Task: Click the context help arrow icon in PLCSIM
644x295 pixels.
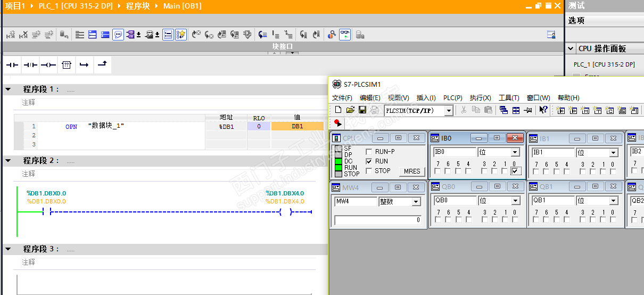Action: point(543,110)
